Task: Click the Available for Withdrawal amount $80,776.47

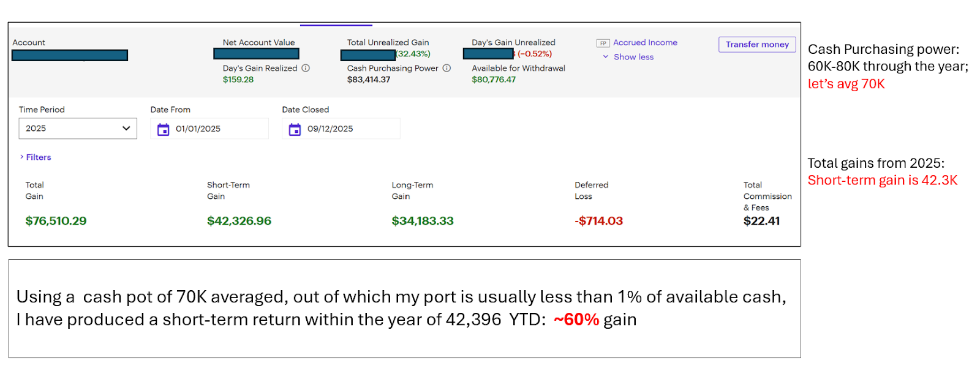Action: click(x=494, y=80)
